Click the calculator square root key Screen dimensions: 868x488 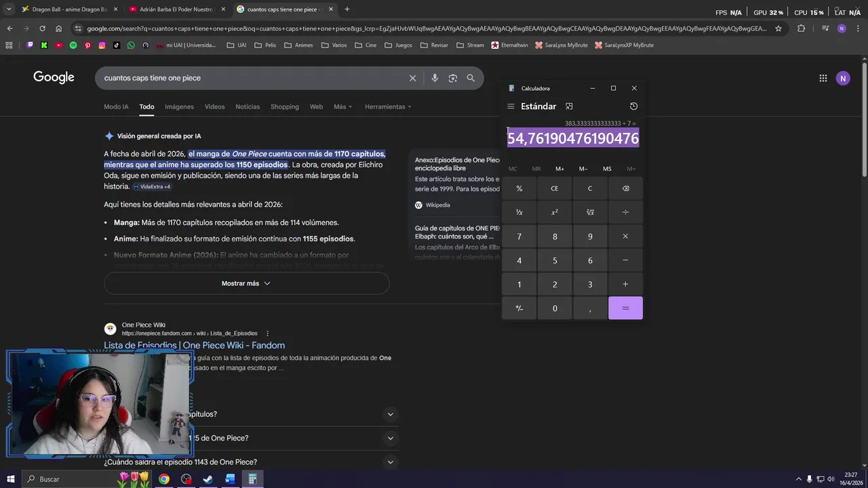590,212
